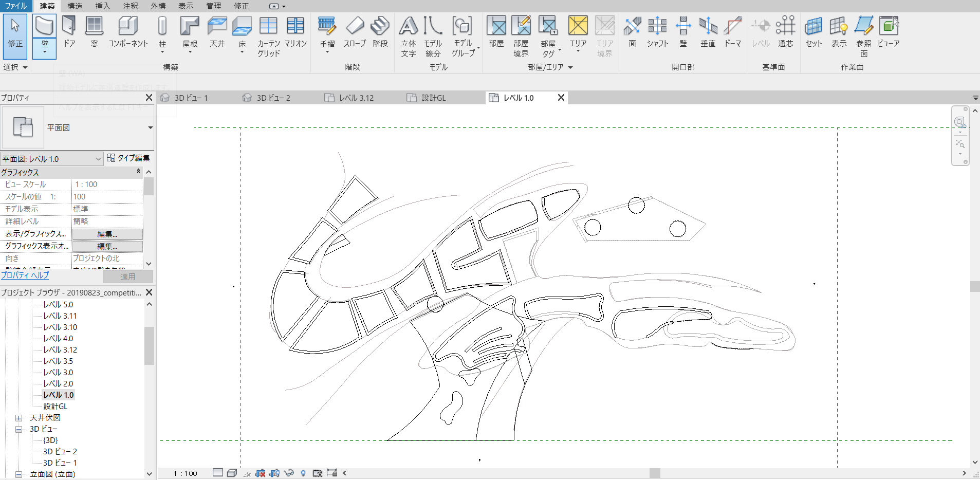This screenshot has width=980, height=480.
Task: Collapse the 立面図 (立面) tree node
Action: tap(19, 474)
